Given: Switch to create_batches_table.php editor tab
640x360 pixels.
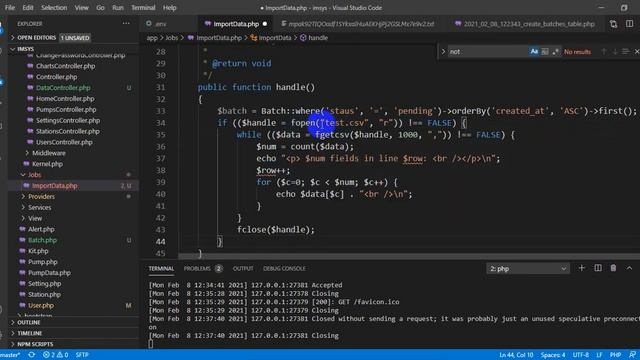Looking at the screenshot, I should [525, 24].
